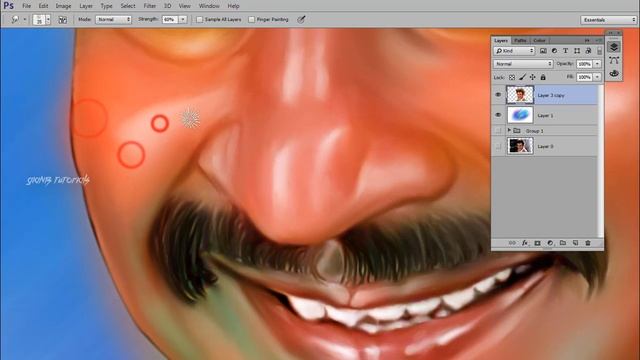640x360 pixels.
Task: Create a new group folder icon
Action: coord(563,243)
